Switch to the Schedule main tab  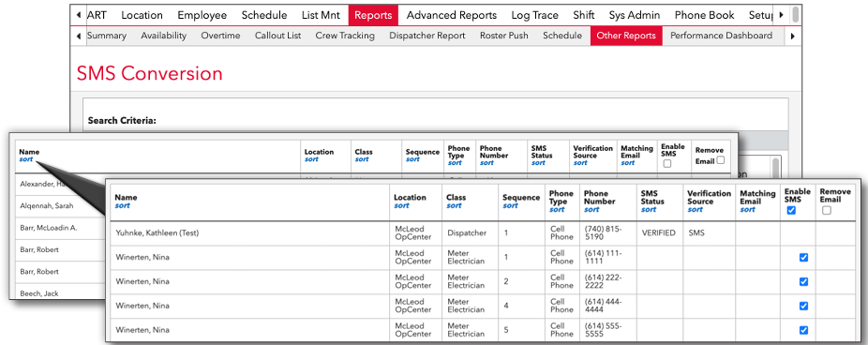click(x=264, y=15)
